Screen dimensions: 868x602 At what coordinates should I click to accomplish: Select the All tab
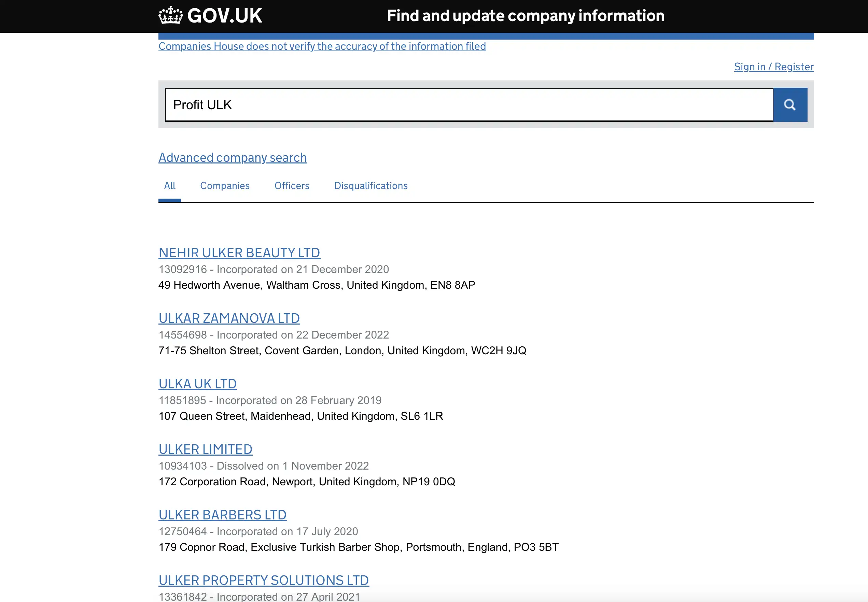tap(169, 186)
